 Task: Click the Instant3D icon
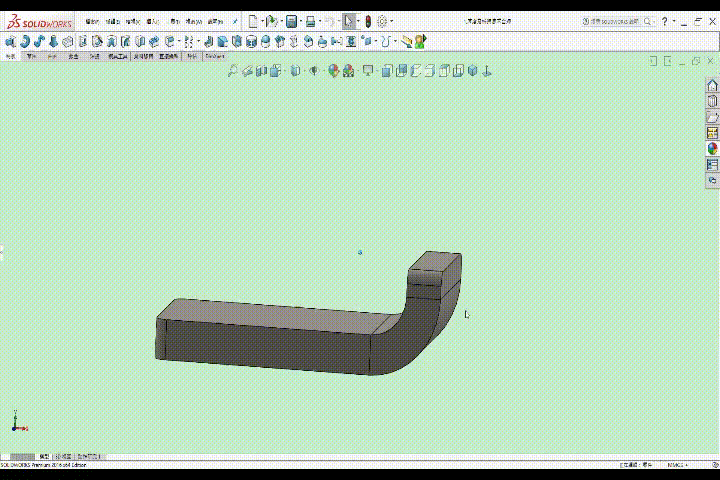click(x=406, y=42)
